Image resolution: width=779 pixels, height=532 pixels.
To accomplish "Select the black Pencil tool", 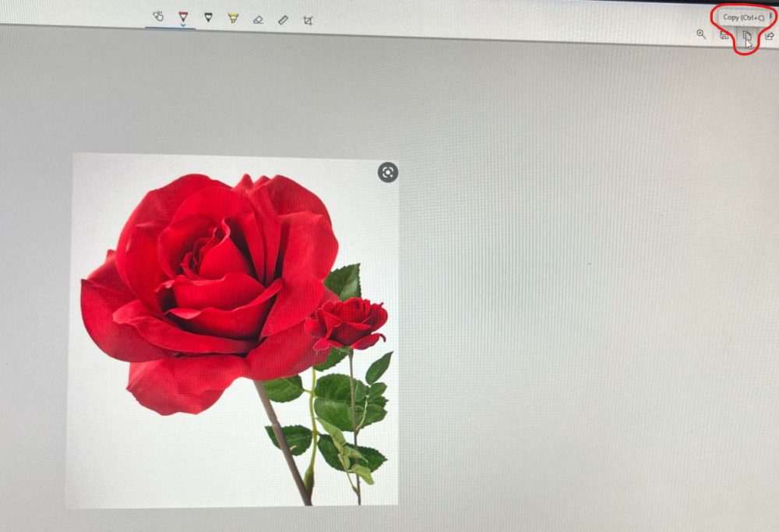I will pos(208,18).
